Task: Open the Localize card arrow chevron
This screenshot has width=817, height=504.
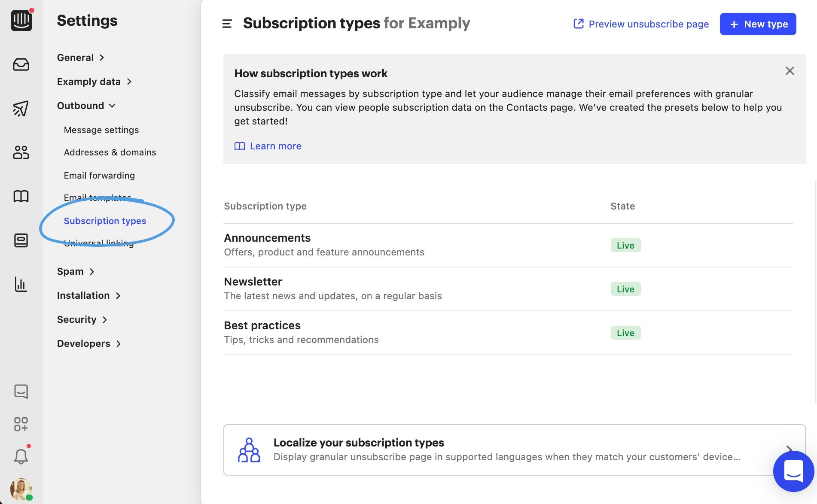Action: 789,449
